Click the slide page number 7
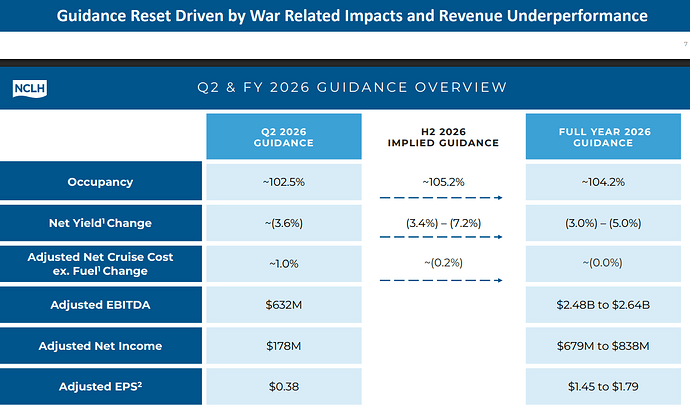 (x=686, y=44)
